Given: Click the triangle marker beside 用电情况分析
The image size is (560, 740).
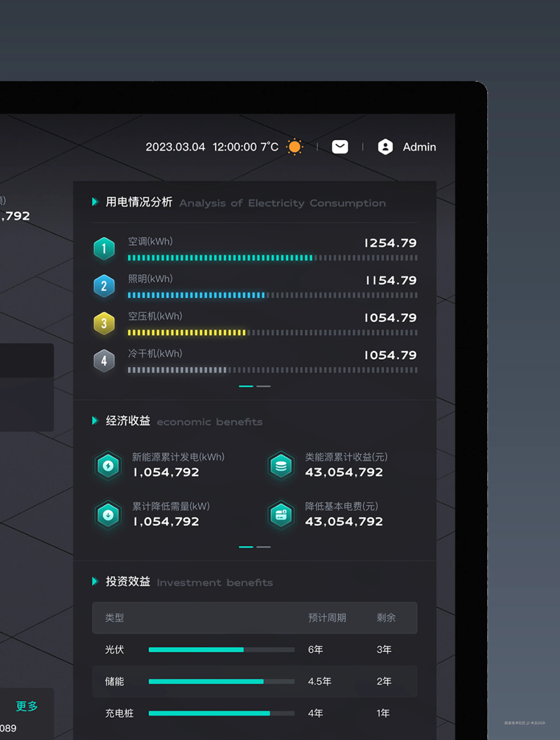Looking at the screenshot, I should (x=95, y=202).
